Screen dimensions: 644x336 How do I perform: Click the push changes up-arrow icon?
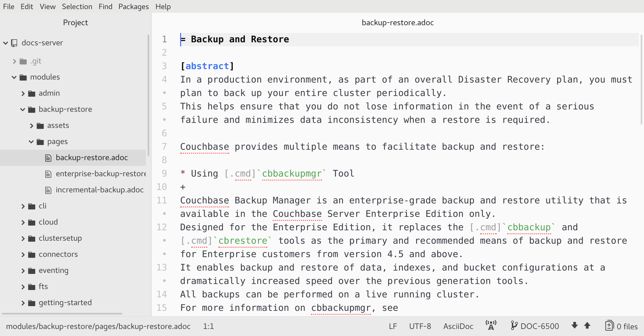(587, 326)
